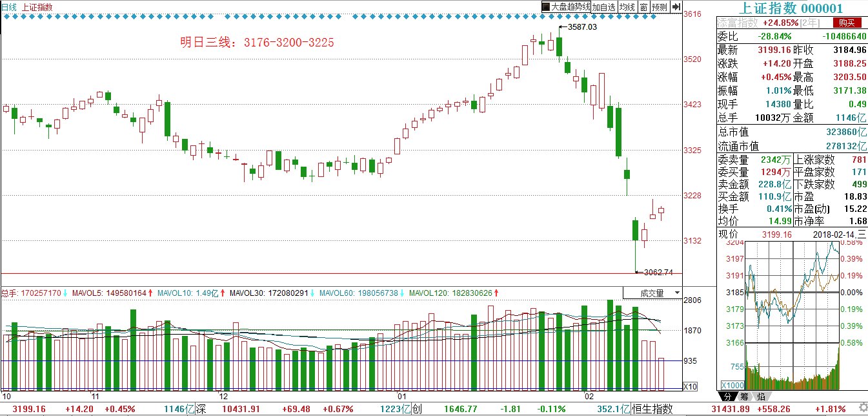This screenshot has height=416, width=868.
Task: Click the 12 month marker on time axis
Action: pos(225,395)
